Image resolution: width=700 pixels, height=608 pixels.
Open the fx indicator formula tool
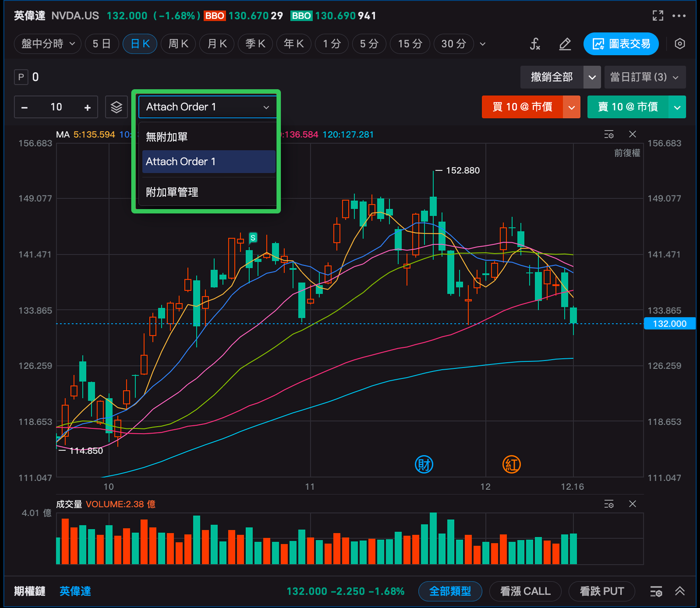(x=535, y=44)
